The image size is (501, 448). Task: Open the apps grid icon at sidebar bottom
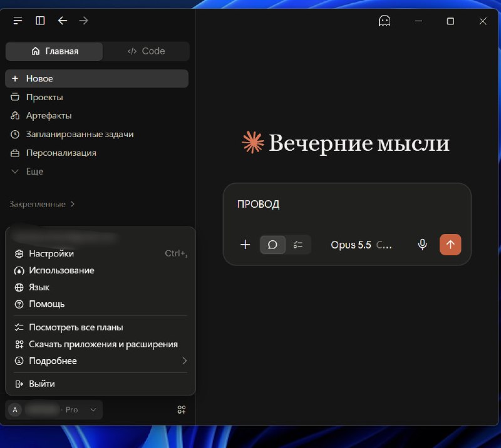(x=182, y=410)
